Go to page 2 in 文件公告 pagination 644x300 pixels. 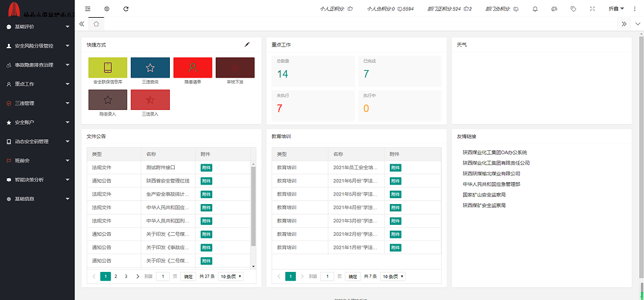115,277
